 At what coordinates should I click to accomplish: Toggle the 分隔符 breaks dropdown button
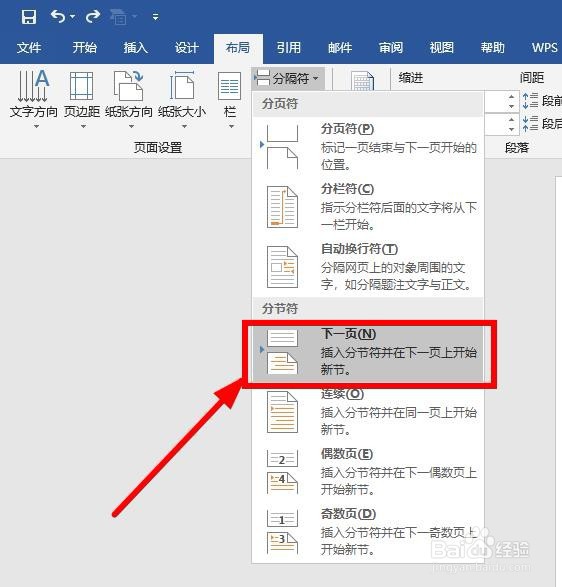pyautogui.click(x=288, y=79)
